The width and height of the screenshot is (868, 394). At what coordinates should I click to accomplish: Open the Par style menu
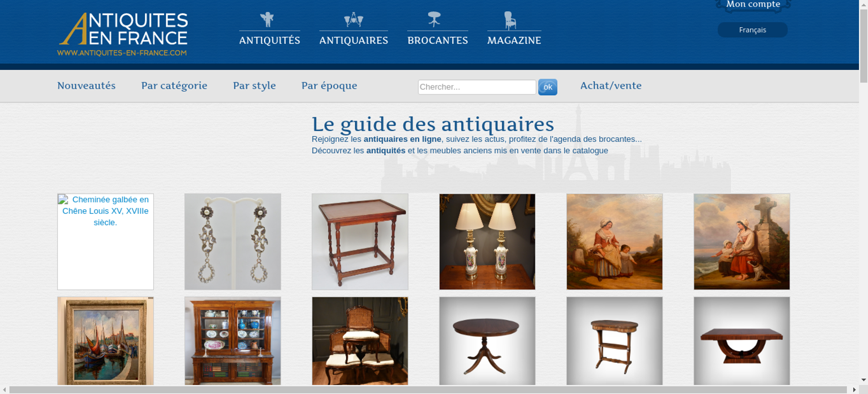point(254,85)
